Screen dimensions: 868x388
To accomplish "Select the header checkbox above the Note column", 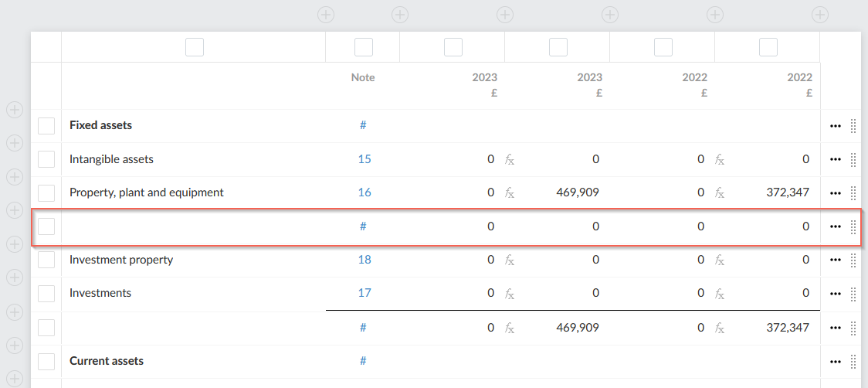I will tap(364, 47).
